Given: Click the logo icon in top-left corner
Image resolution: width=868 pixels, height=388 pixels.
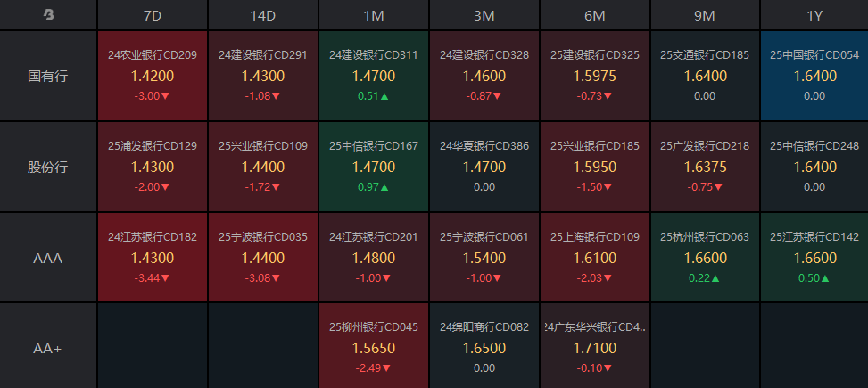Looking at the screenshot, I should [x=48, y=15].
